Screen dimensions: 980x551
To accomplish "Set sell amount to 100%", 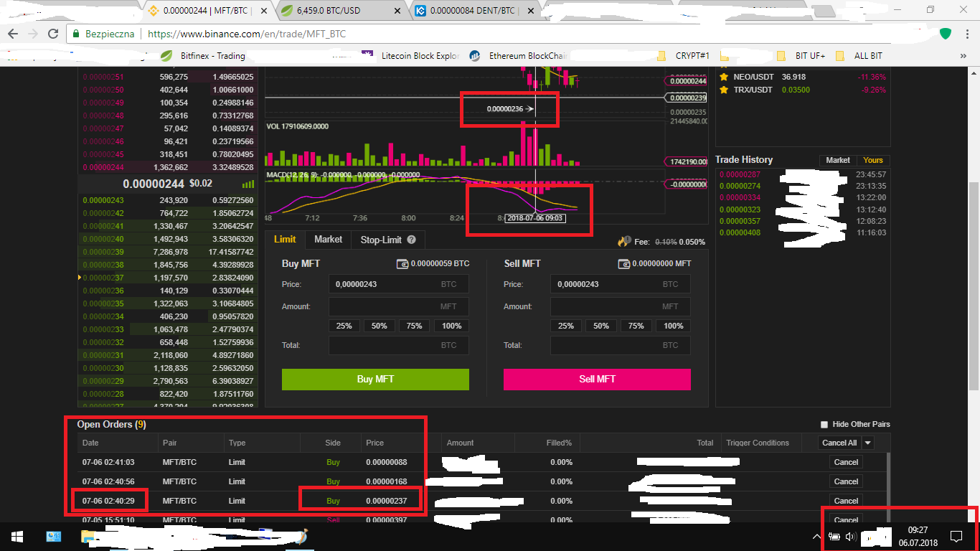I will [x=673, y=326].
